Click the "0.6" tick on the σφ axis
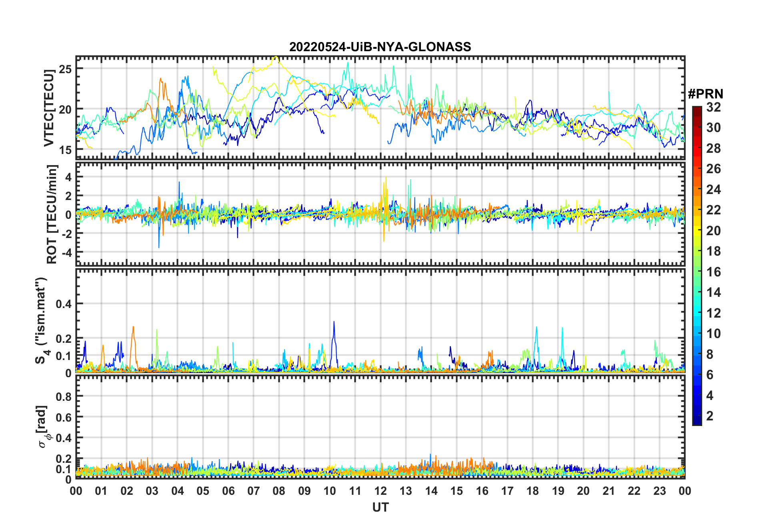 64,417
